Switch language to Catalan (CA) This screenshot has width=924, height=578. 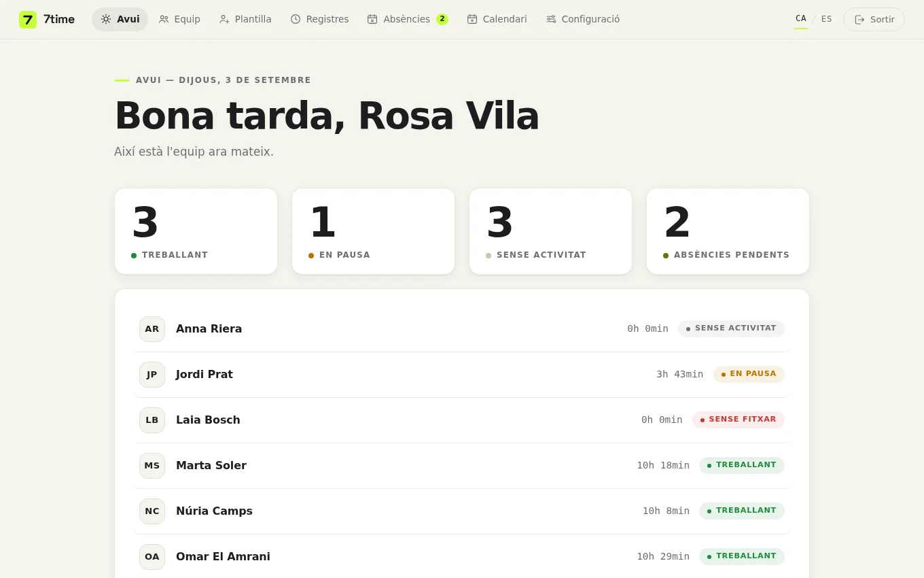pos(801,19)
